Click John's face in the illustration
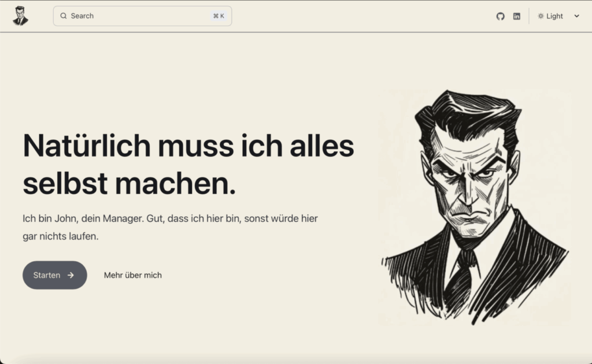Viewport: 592px width, 364px height. coord(469,179)
